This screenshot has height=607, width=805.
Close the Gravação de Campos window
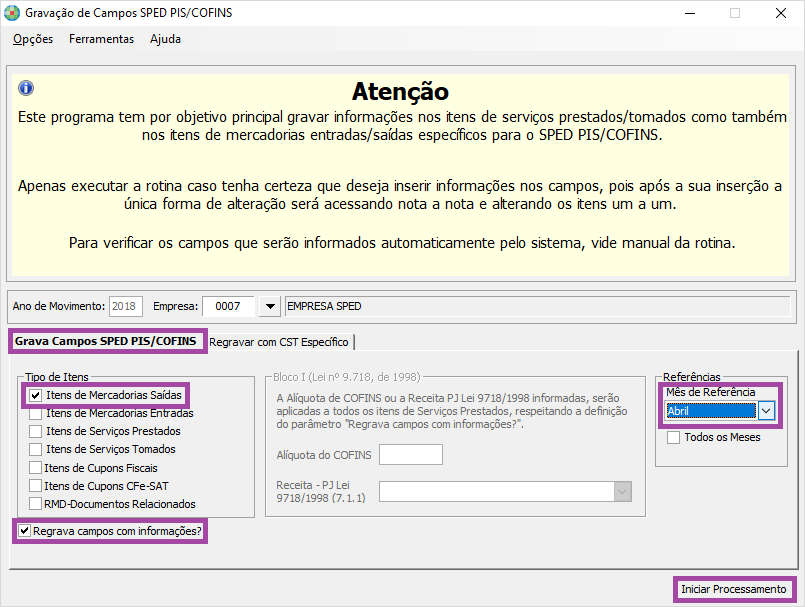click(781, 13)
